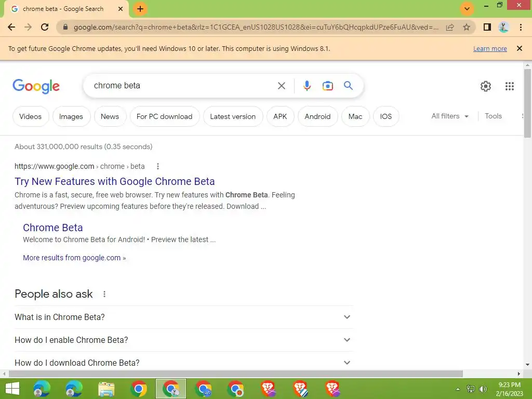Viewport: 532px width, 399px height.
Task: Open File Explorer from the taskbar
Action: [x=107, y=389]
